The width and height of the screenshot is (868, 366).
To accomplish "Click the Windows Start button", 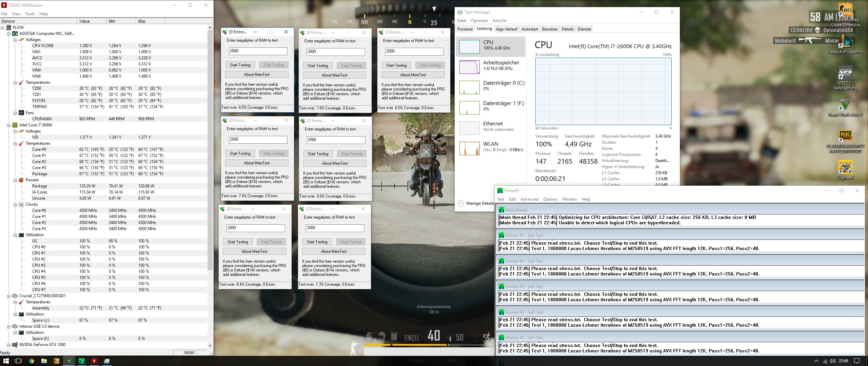I will click(6, 361).
